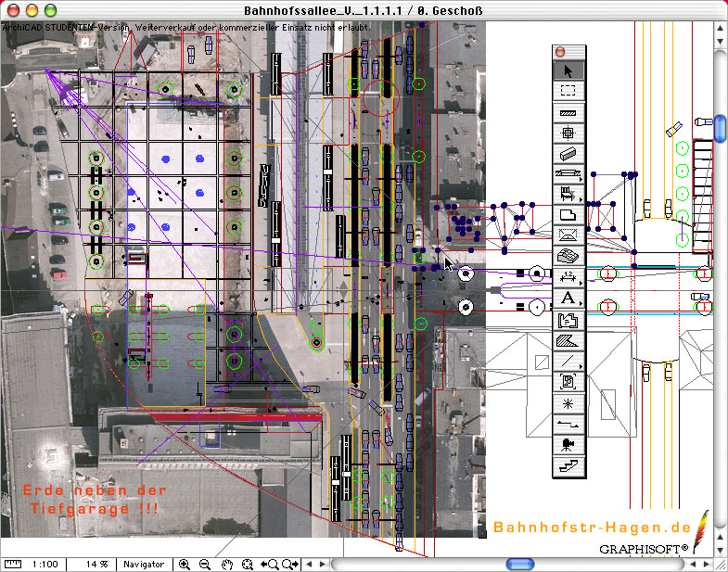
Task: Click the zoom out magnifier icon
Action: point(204,564)
